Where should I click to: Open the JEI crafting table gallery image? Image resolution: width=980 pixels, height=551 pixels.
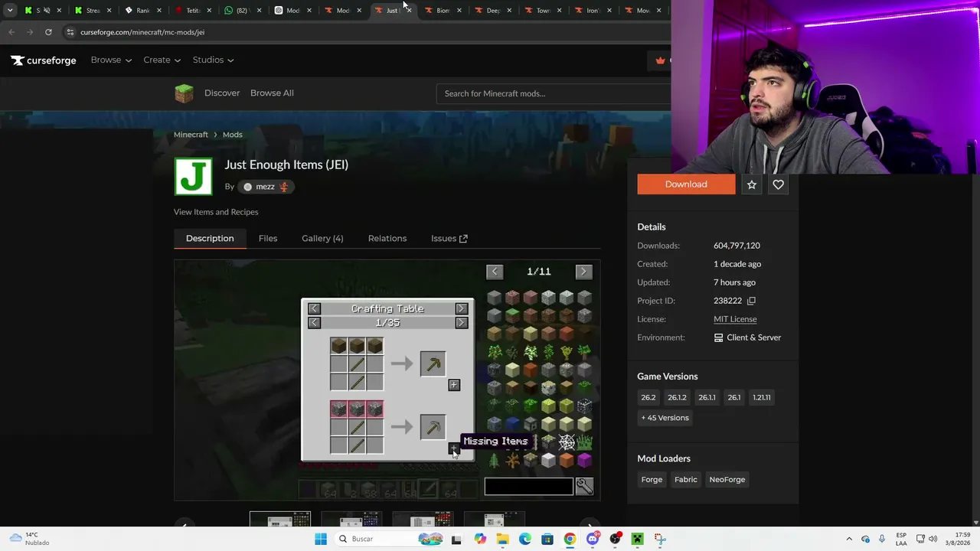point(387,380)
